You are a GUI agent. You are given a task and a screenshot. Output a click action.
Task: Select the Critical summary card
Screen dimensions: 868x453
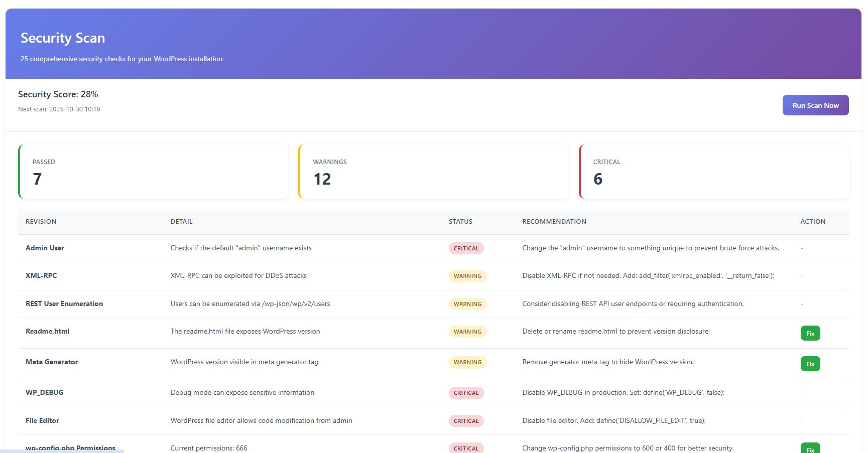[714, 172]
